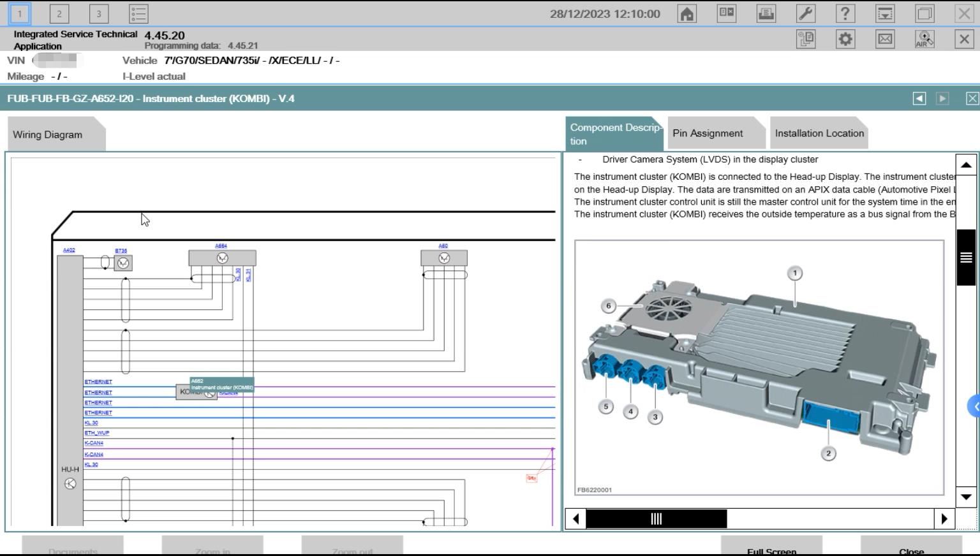
Task: Click the 'FB6220001' image reference text
Action: coord(595,490)
